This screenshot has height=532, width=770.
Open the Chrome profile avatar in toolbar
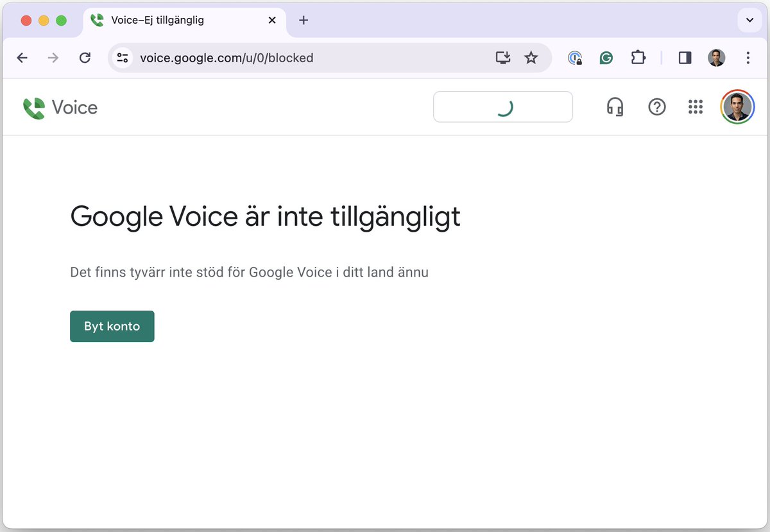point(716,58)
